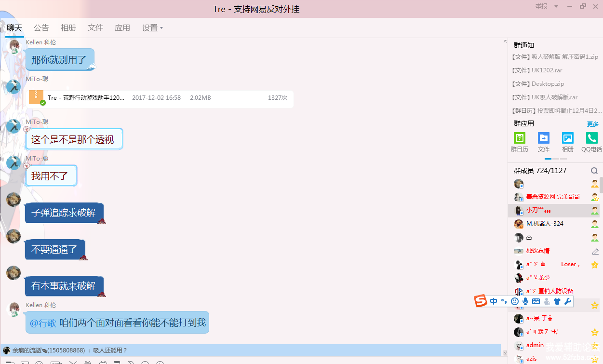Click the admin badge beside M.机器人-324
This screenshot has height=364, width=603.
click(595, 224)
